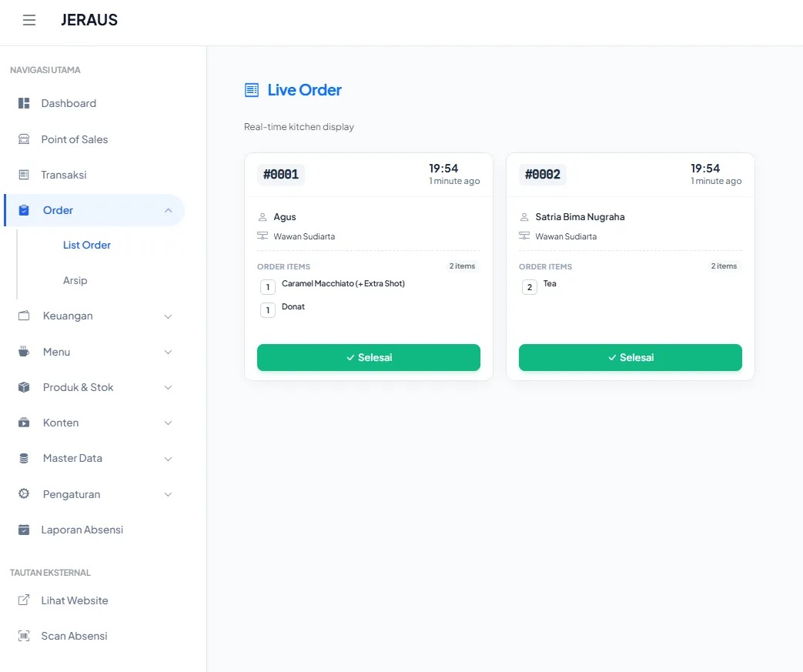Click the Point of Sales store icon
Viewport: 803px width, 672px height.
(x=24, y=139)
